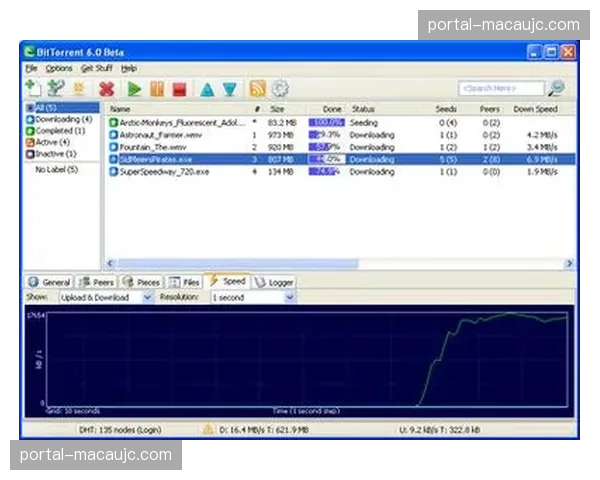This screenshot has height=480, width=600.
Task: Click the Add Torrent toolbar icon
Action: point(33,89)
